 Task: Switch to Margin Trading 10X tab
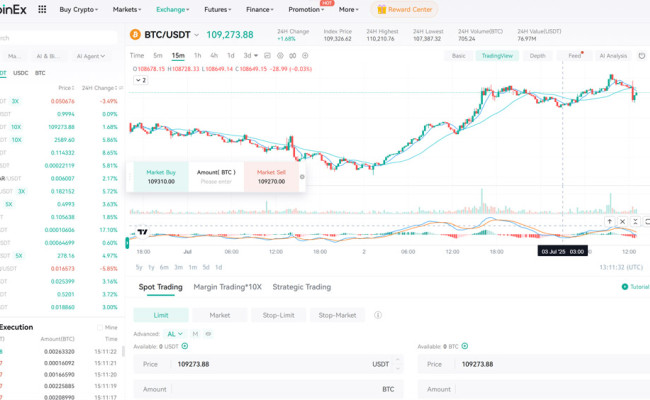[227, 287]
